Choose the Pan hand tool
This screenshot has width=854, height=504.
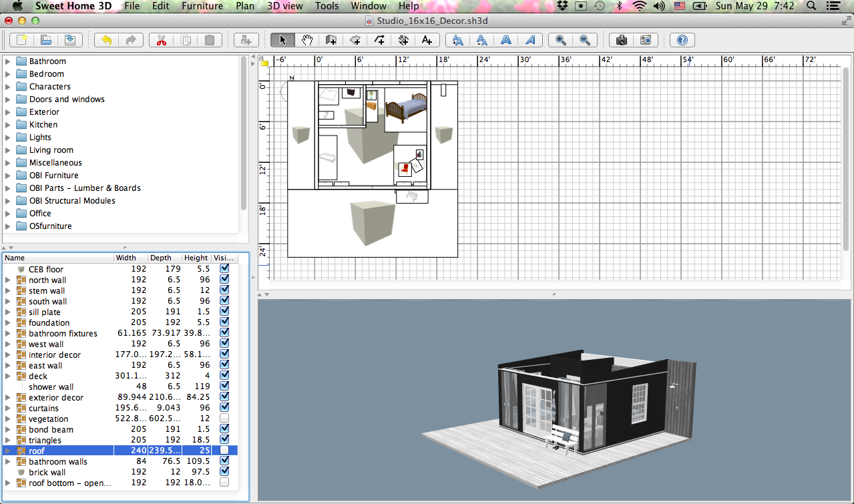click(306, 40)
